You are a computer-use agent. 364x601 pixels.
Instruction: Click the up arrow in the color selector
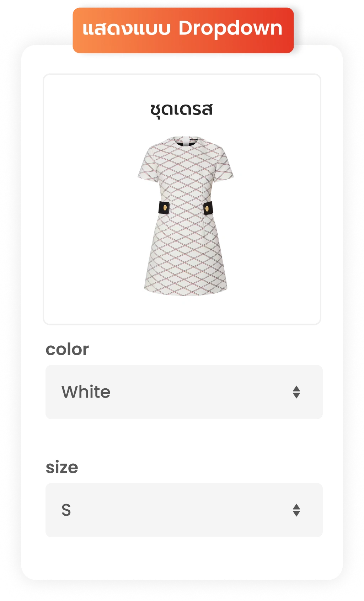click(296, 388)
